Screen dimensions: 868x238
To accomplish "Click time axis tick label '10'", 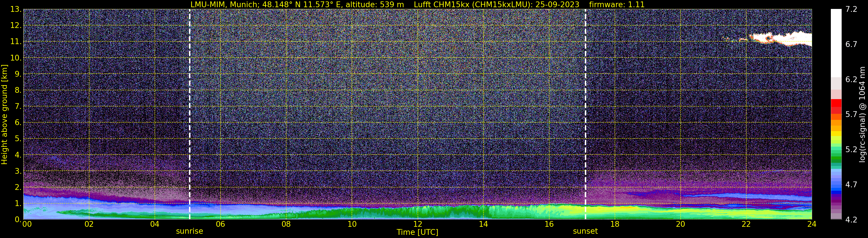I will (x=352, y=224).
